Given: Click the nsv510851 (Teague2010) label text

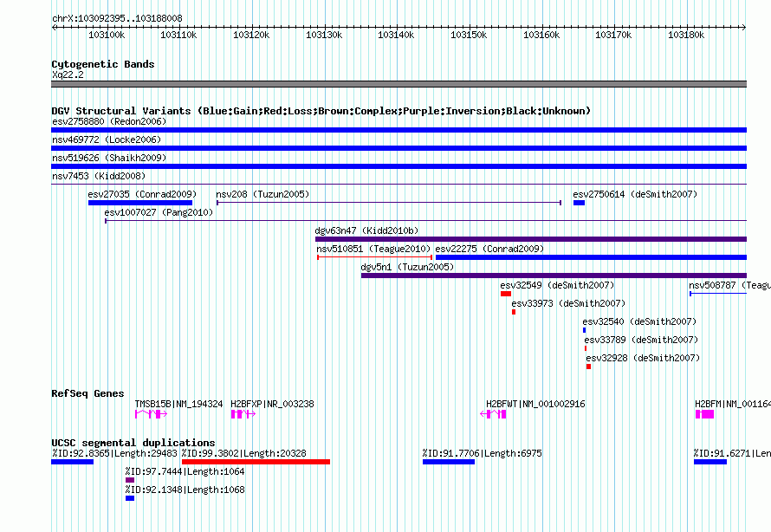Looking at the screenshot, I should [x=373, y=249].
